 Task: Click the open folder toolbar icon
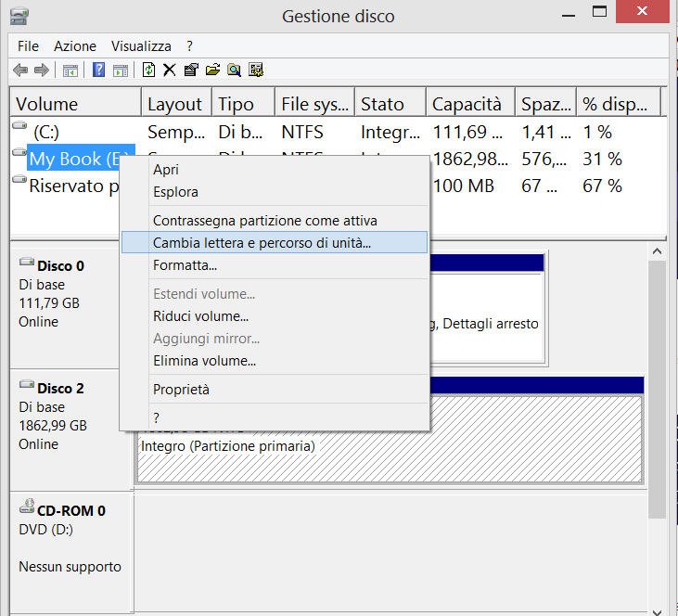click(212, 70)
